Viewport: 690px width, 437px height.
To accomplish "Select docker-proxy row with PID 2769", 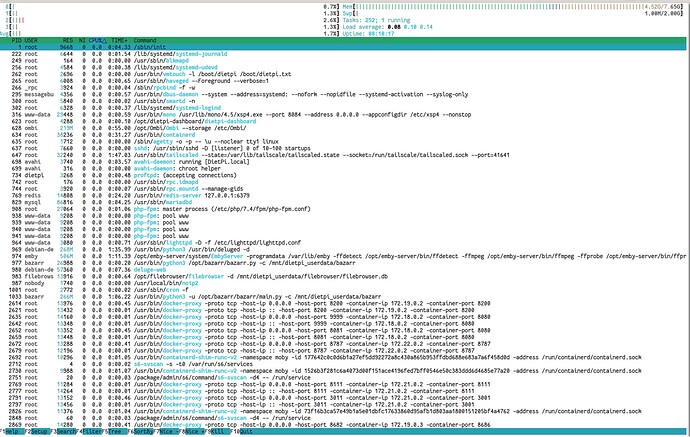I will coord(345,384).
